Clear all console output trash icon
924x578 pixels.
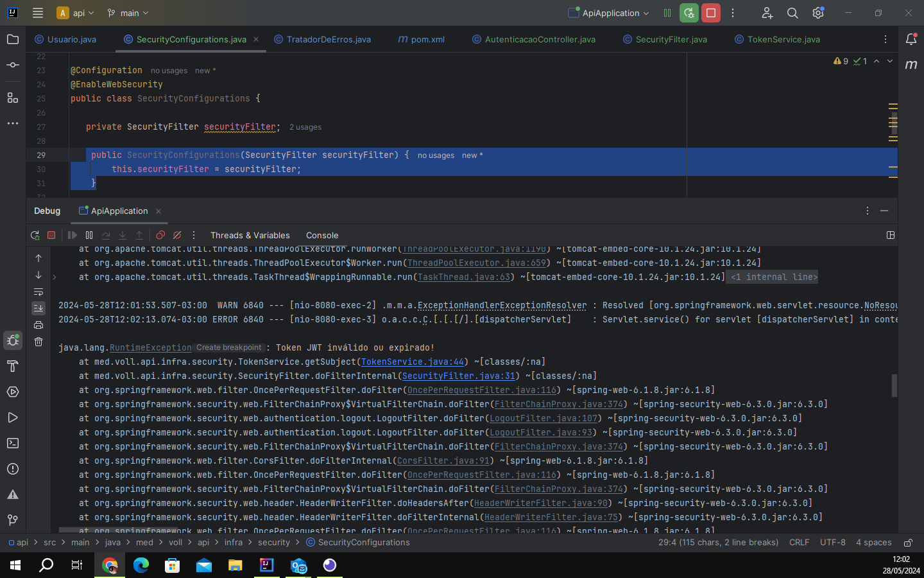38,342
